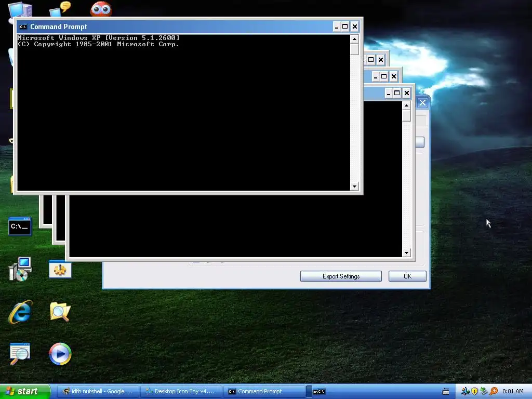Launch Internet Explorer from the desktop
The width and height of the screenshot is (532, 399).
click(20, 312)
